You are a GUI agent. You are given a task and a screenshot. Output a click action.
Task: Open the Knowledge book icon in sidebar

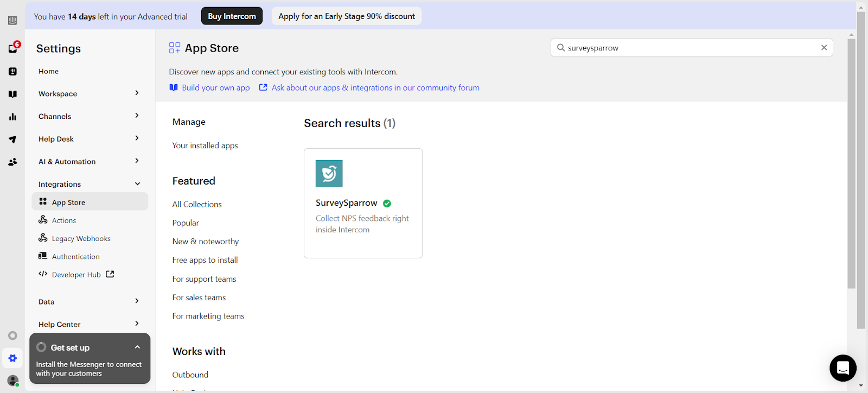[13, 94]
